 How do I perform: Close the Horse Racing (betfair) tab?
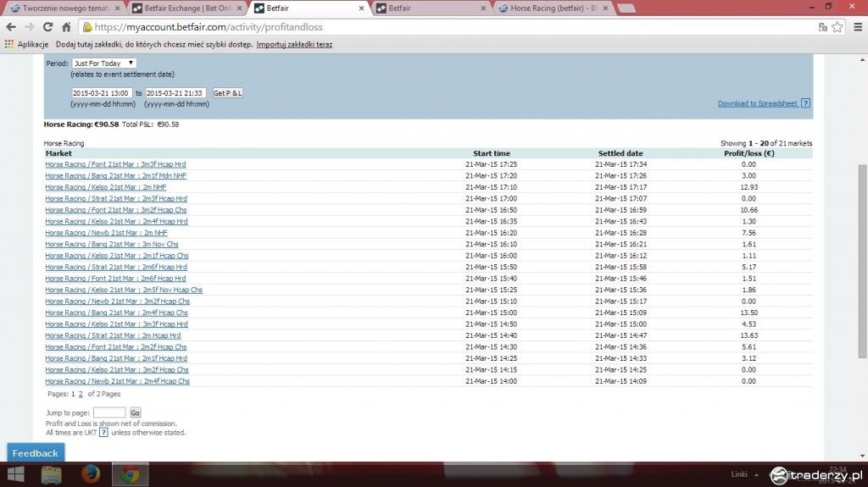click(605, 8)
